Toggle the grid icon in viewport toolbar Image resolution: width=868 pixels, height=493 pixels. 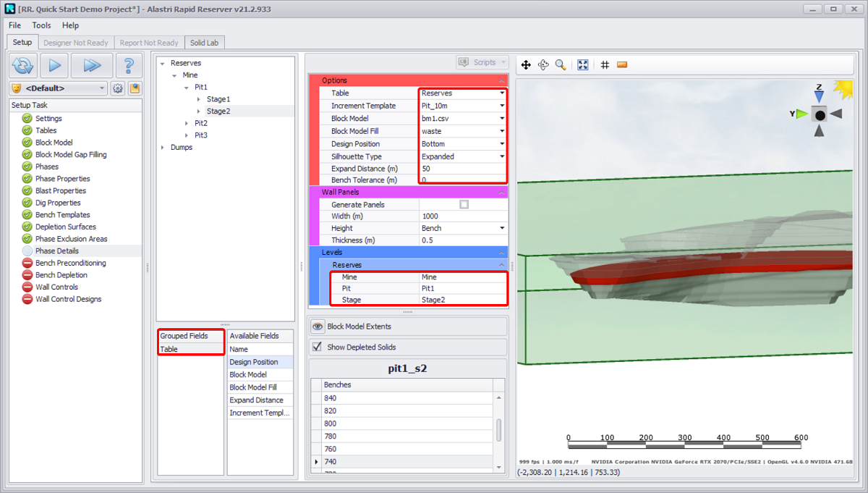pos(605,65)
